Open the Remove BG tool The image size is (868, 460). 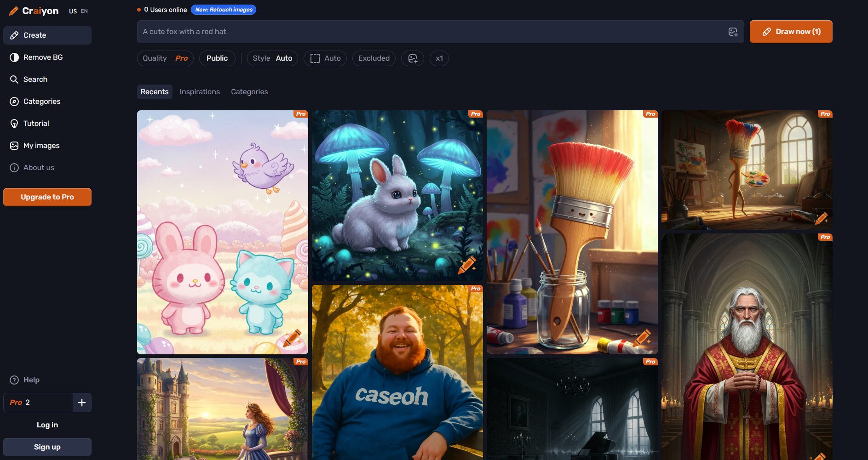coord(43,57)
